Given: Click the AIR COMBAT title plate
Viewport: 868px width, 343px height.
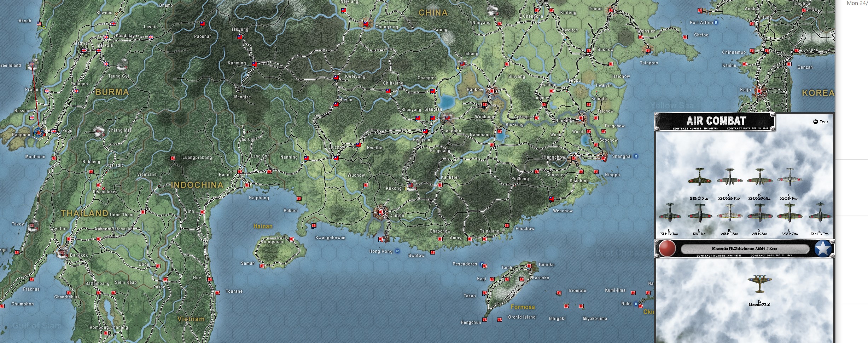Looking at the screenshot, I should tap(715, 122).
